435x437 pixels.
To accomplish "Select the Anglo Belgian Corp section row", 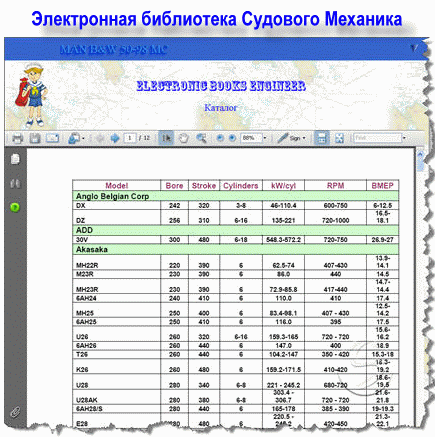I will click(235, 196).
